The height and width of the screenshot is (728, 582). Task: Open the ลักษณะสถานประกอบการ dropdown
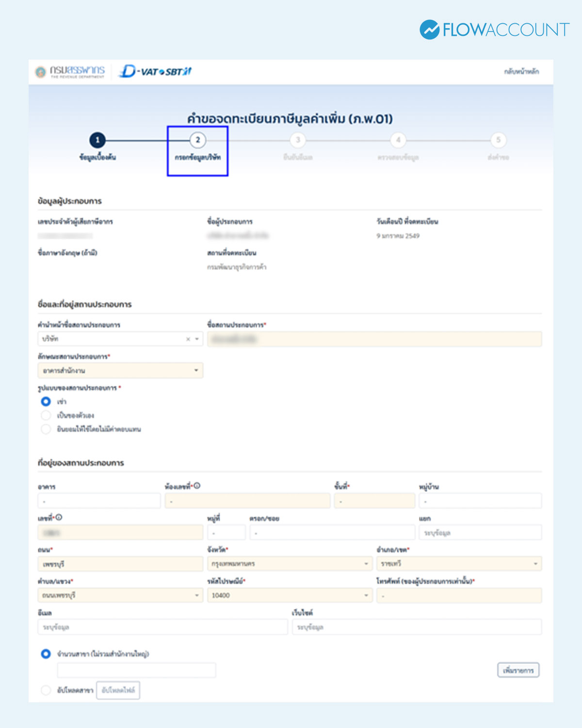120,371
